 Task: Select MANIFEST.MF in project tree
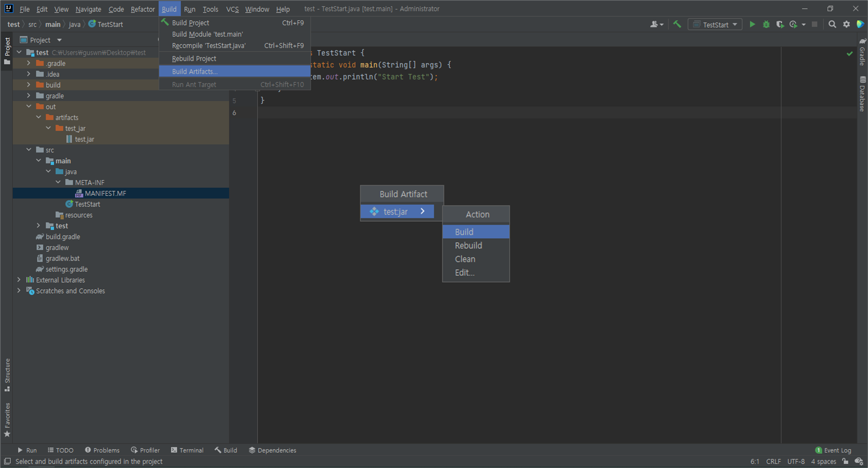[x=105, y=193]
